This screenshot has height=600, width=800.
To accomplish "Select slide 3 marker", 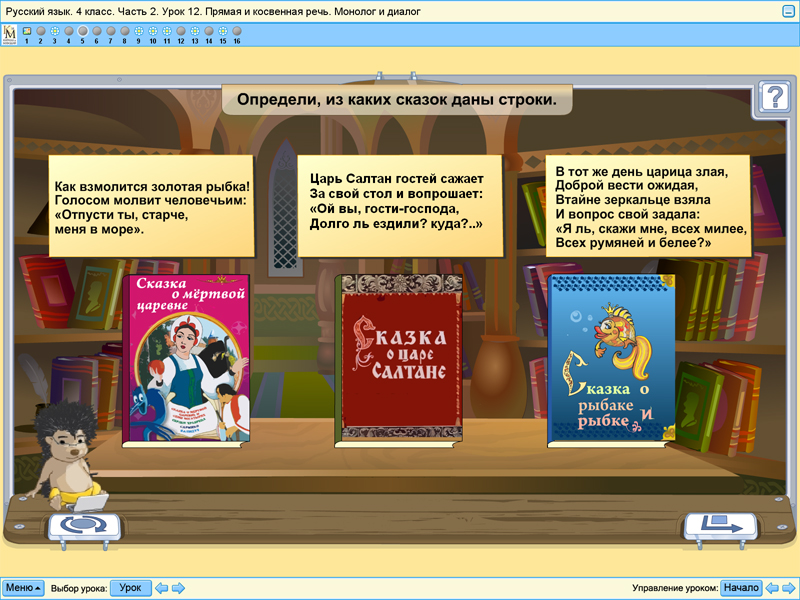I will [x=55, y=31].
